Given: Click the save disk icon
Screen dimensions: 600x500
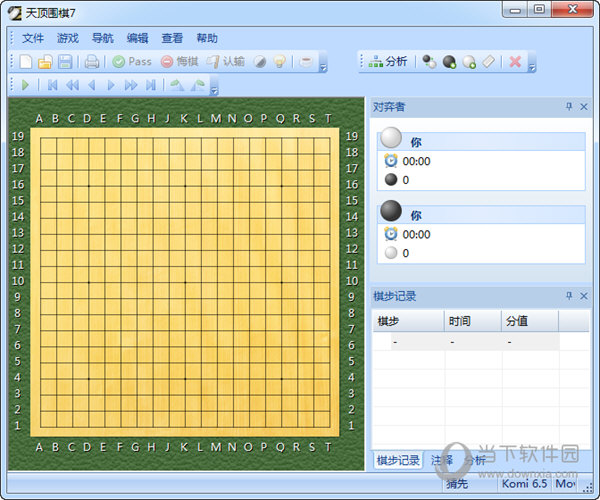Looking at the screenshot, I should (64, 62).
